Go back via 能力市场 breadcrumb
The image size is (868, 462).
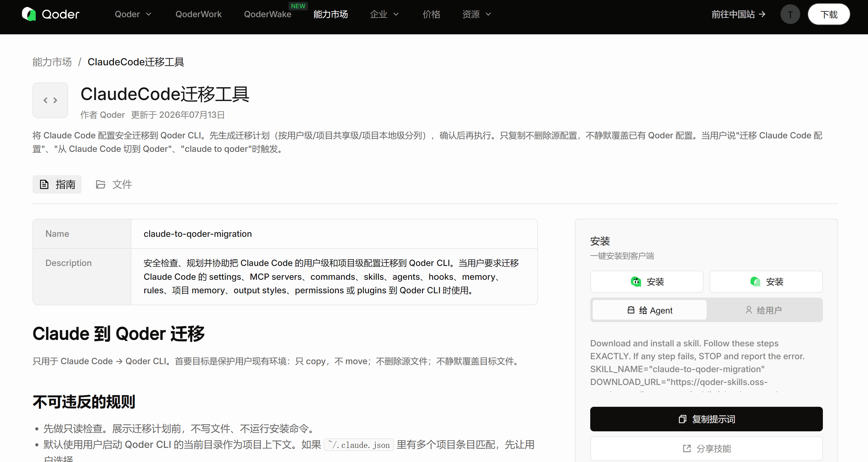pyautogui.click(x=52, y=62)
